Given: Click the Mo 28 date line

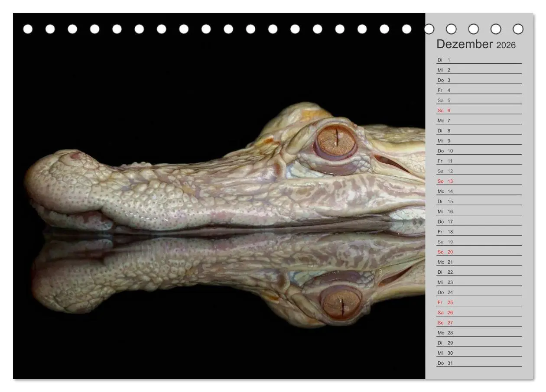Looking at the screenshot, I should [479, 333].
